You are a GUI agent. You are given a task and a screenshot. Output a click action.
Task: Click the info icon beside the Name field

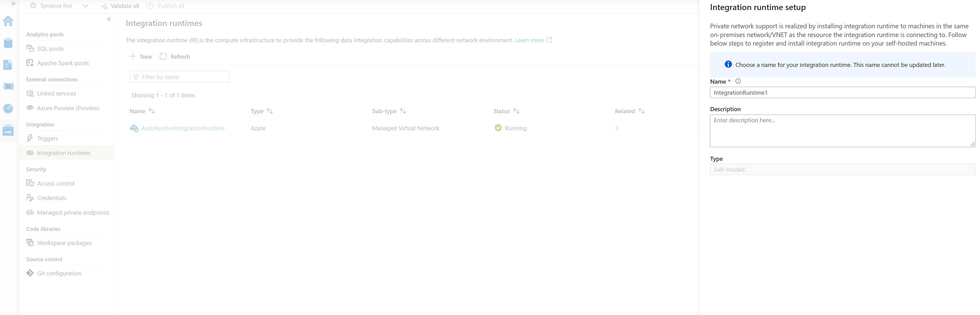coord(738,81)
